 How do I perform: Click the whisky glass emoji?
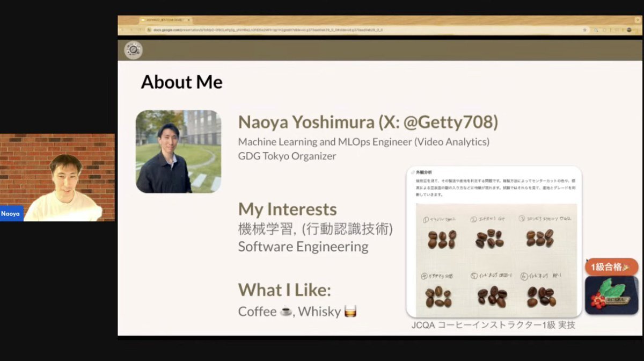pos(350,312)
